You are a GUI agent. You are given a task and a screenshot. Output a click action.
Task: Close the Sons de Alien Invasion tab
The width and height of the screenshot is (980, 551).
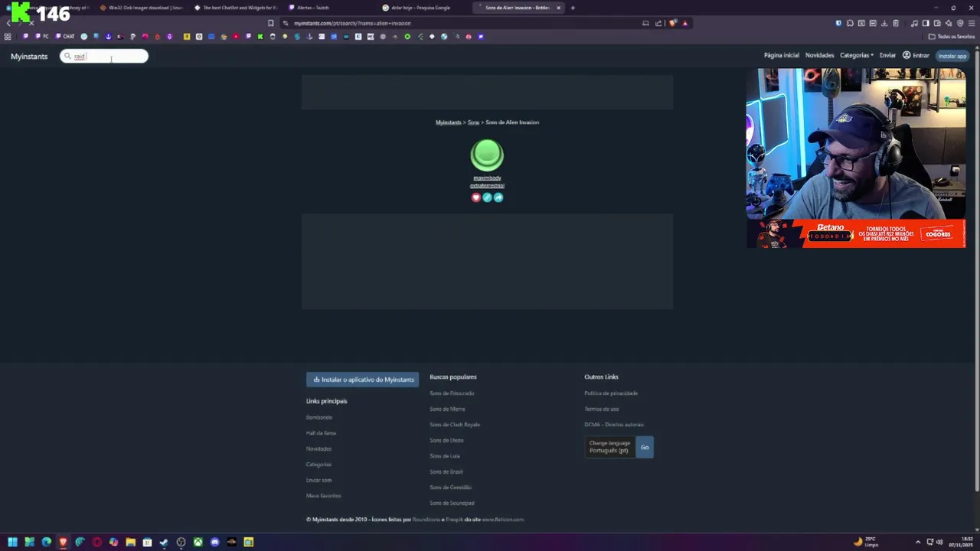(x=559, y=8)
